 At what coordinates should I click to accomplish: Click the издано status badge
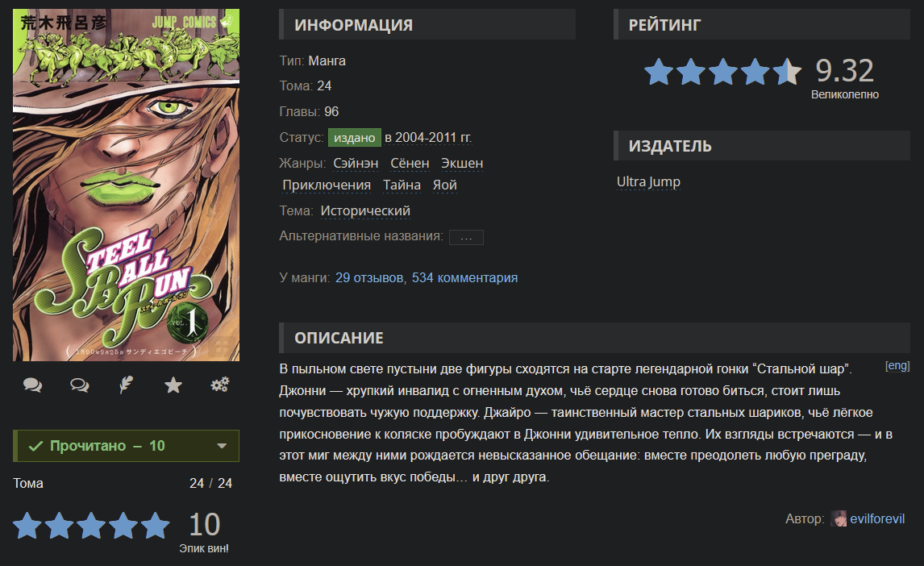[354, 138]
